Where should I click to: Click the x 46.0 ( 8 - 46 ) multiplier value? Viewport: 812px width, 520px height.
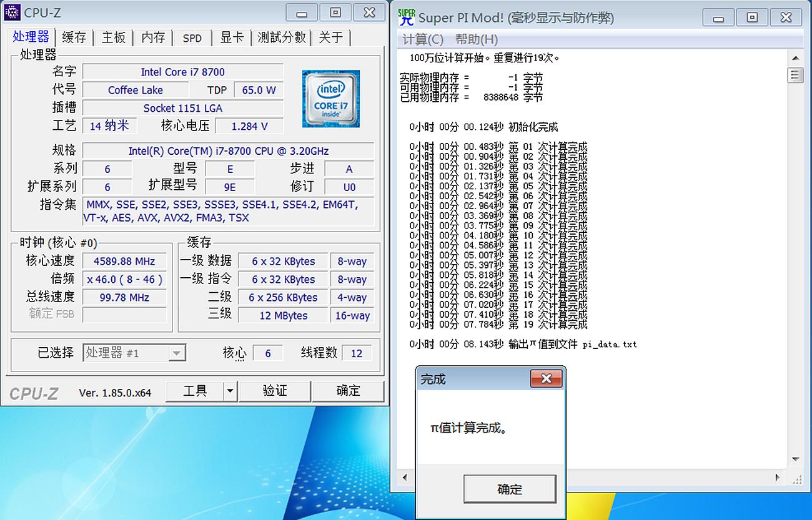[x=124, y=280]
